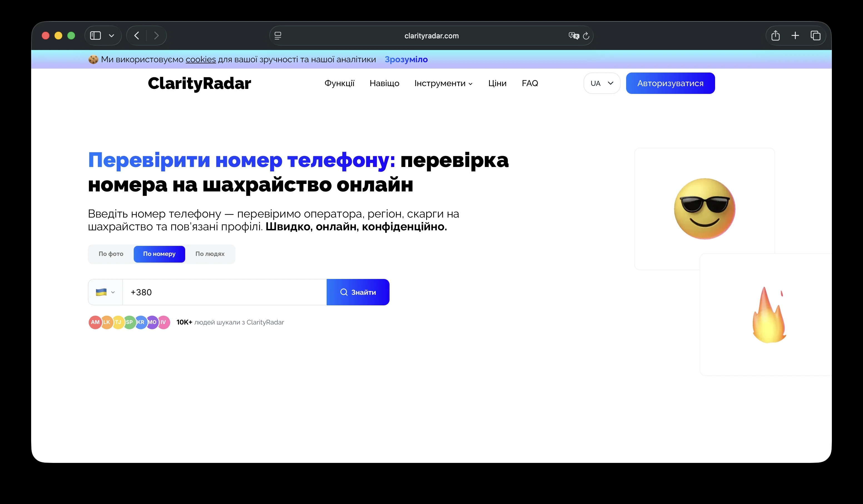Dismiss cookie banner with Зрозуміло
863x504 pixels.
406,59
